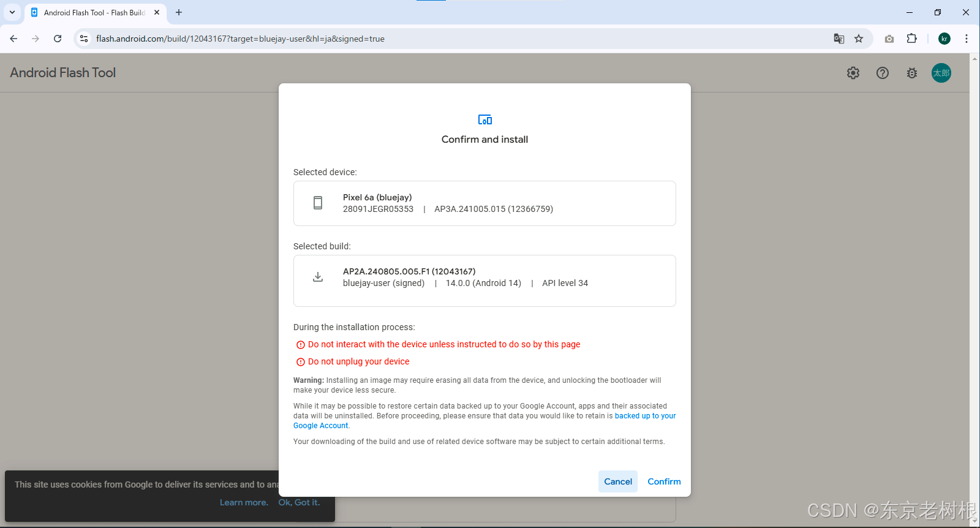Click 'Ok, Got it.' on cookie banner
The width and height of the screenshot is (980, 528).
pos(299,502)
